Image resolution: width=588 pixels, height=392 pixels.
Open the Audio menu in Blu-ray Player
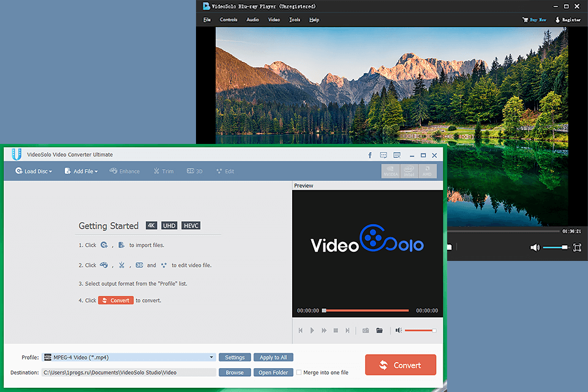253,20
